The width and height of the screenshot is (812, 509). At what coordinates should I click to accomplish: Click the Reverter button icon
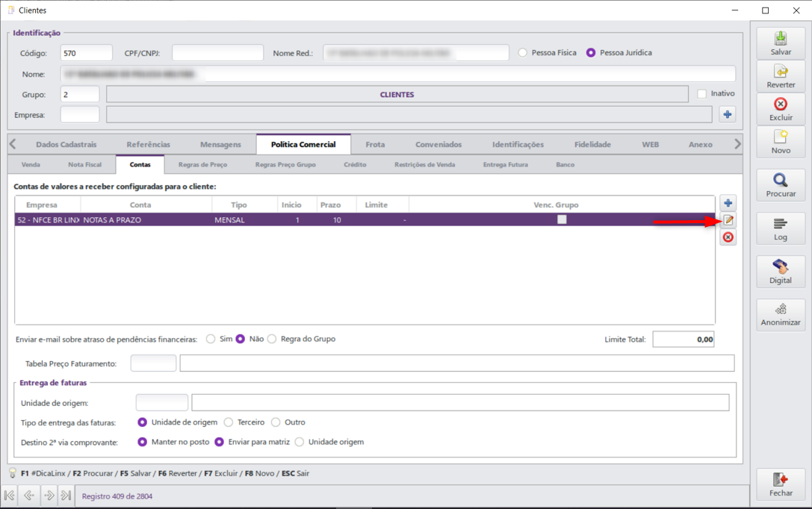point(781,71)
